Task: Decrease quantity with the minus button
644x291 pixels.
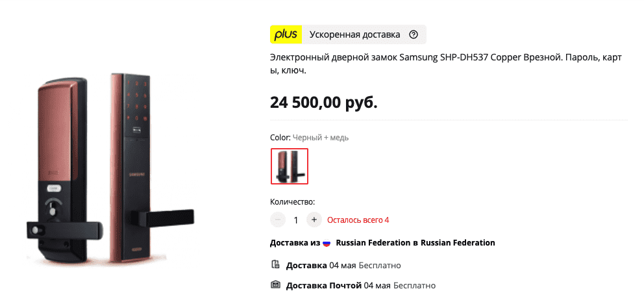Action: [x=278, y=220]
